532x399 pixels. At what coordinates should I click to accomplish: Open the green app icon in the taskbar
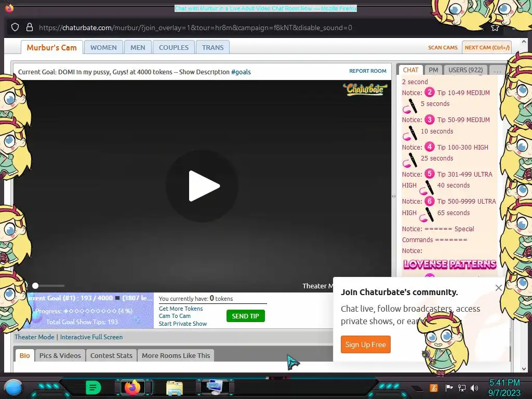coord(94,388)
